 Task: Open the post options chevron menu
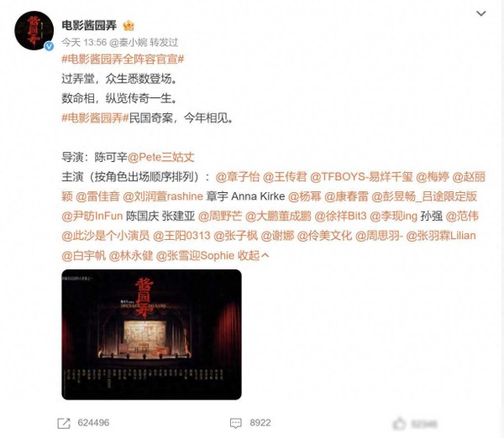coord(480,13)
